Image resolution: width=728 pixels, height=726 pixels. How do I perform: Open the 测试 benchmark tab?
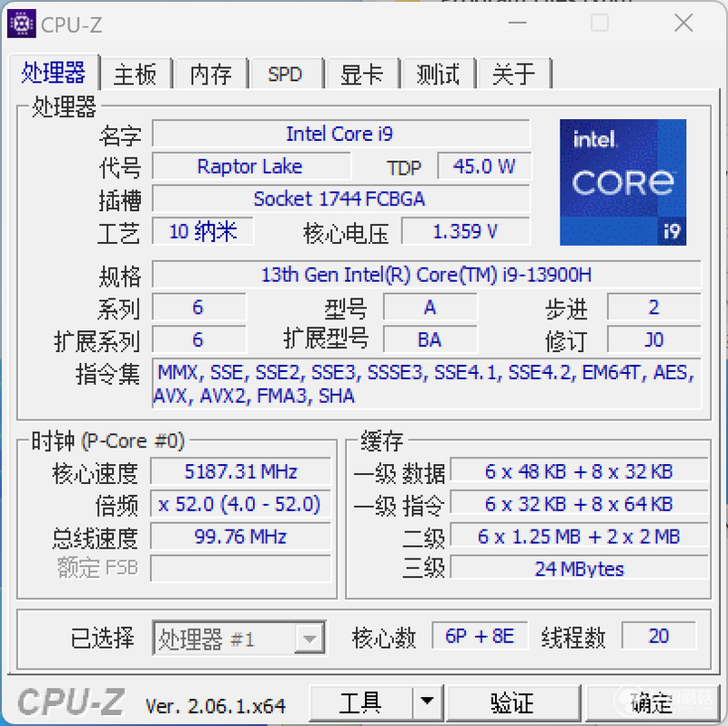pyautogui.click(x=438, y=75)
